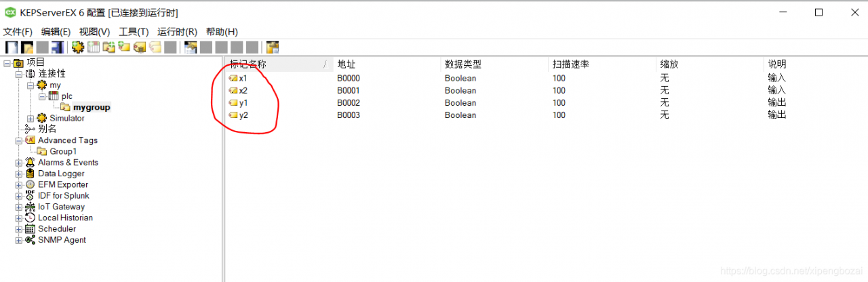Screen dimensions: 868x282
Task: Open the 帮助(H) menu
Action: point(222,32)
